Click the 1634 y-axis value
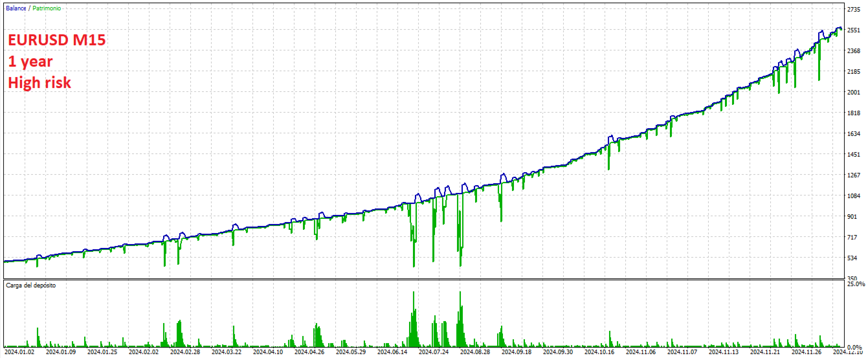 tap(853, 133)
